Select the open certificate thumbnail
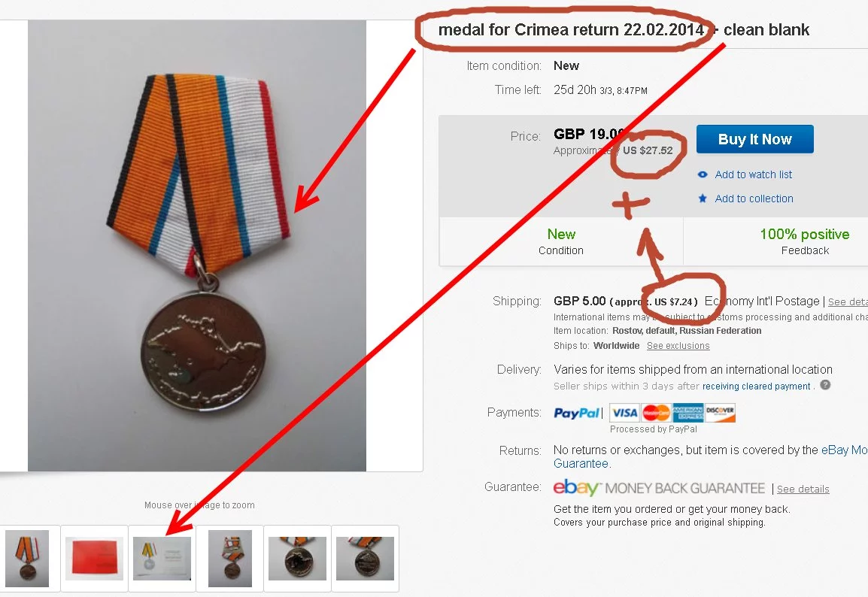The width and height of the screenshot is (868, 597). 162,558
